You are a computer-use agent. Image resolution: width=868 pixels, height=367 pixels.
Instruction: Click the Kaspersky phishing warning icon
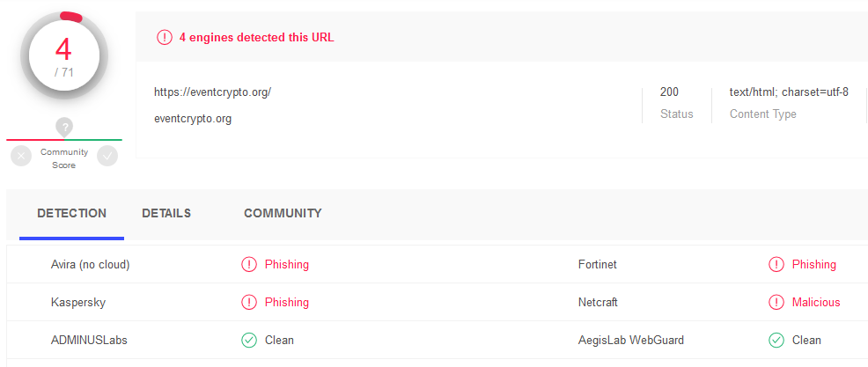249,302
